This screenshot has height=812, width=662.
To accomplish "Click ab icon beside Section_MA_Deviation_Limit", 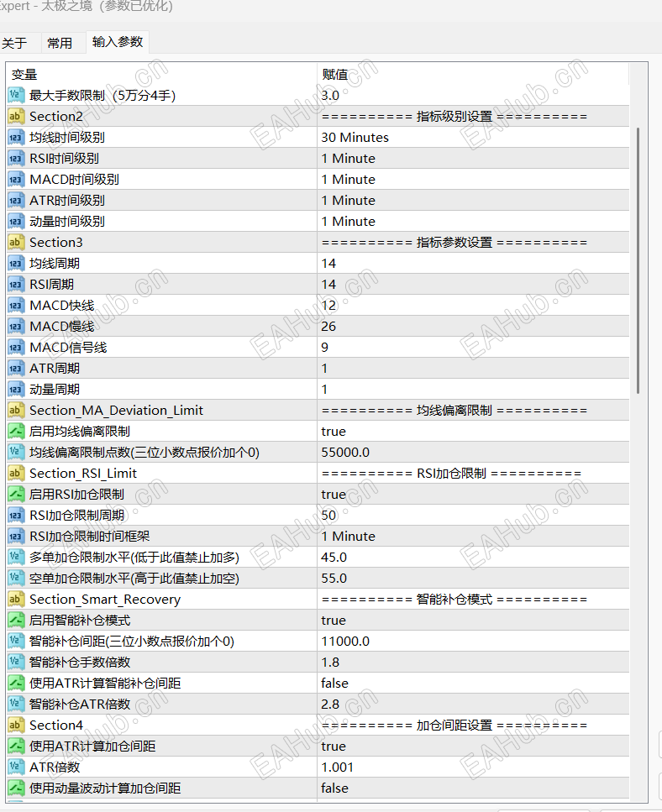I will click(16, 410).
